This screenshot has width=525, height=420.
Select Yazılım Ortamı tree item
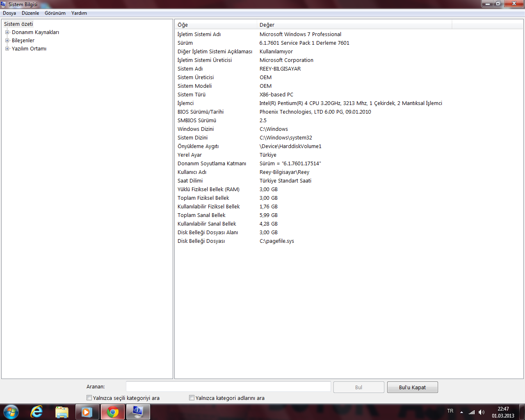coord(29,49)
